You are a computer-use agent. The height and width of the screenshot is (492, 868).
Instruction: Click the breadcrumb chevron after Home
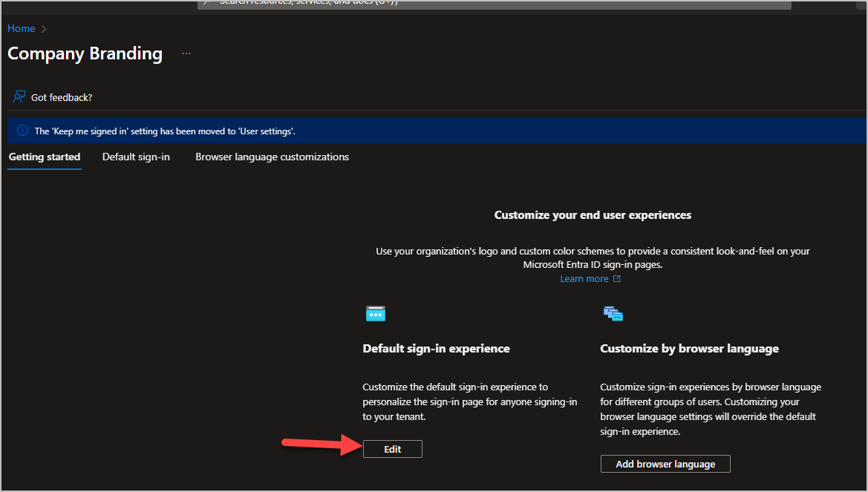point(44,29)
